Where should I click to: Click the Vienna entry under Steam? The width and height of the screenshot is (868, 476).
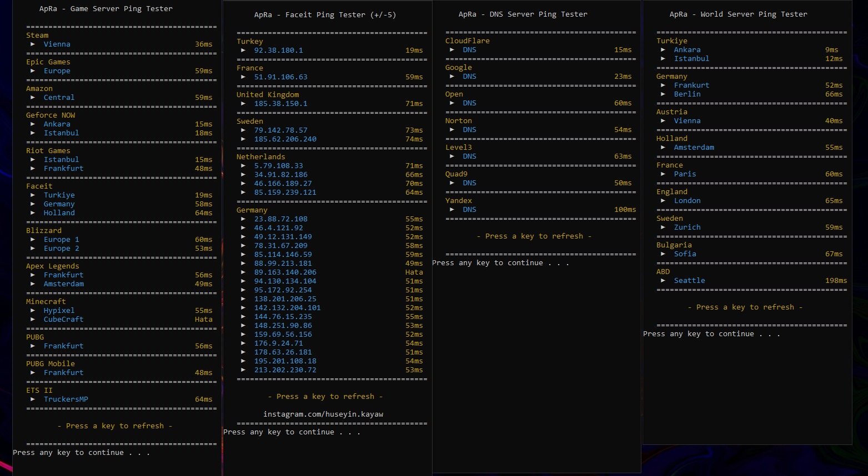point(57,44)
